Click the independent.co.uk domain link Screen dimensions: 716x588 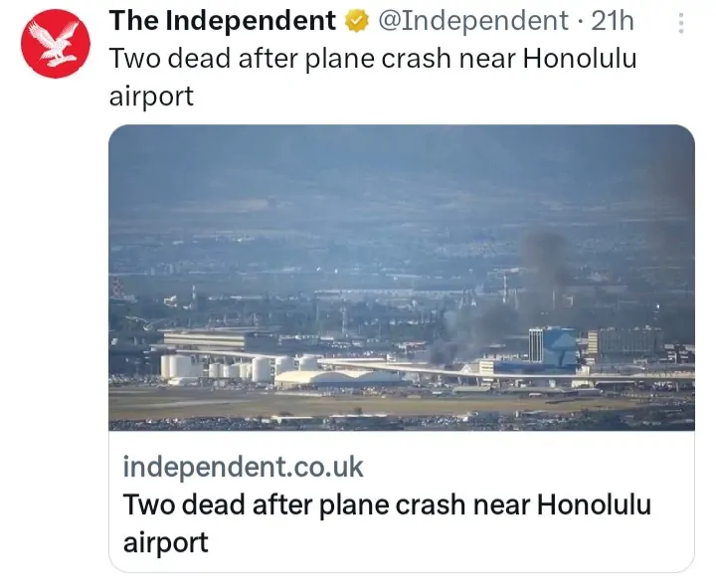point(243,466)
